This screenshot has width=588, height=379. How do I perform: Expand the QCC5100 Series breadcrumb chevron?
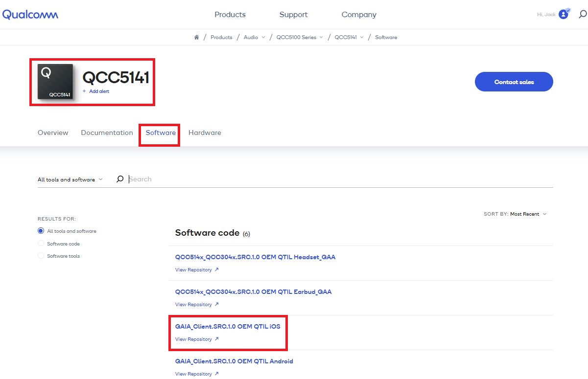coord(322,37)
